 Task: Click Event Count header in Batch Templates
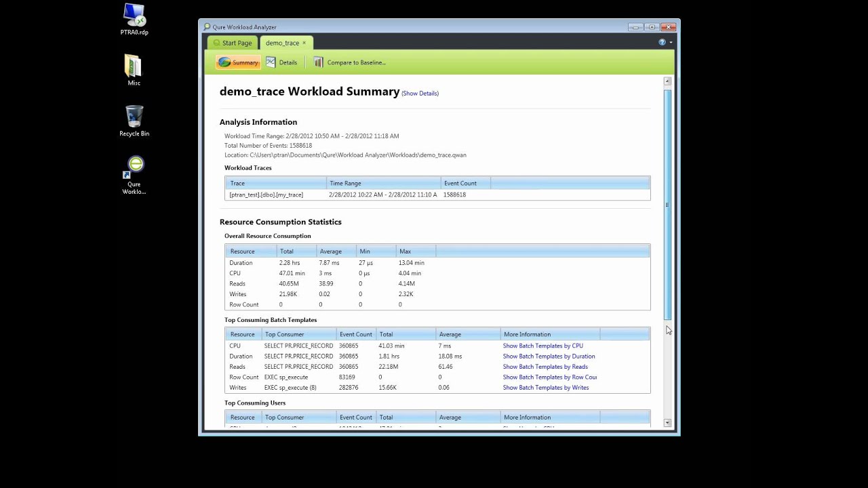point(356,334)
